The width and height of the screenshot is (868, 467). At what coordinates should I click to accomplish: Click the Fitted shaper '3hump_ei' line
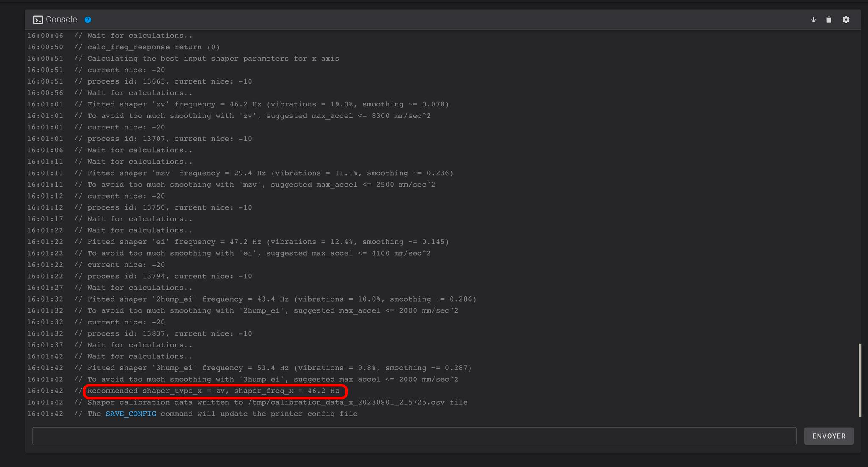279,368
